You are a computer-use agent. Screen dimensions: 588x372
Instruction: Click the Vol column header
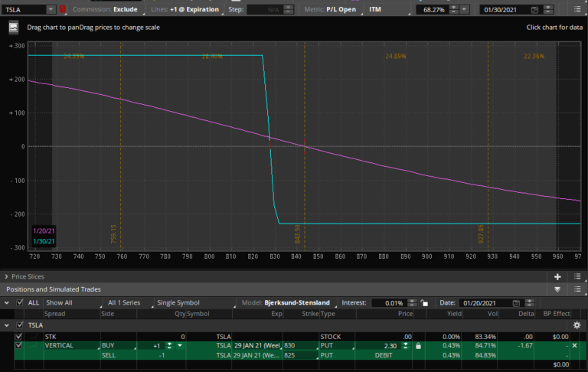(493, 314)
